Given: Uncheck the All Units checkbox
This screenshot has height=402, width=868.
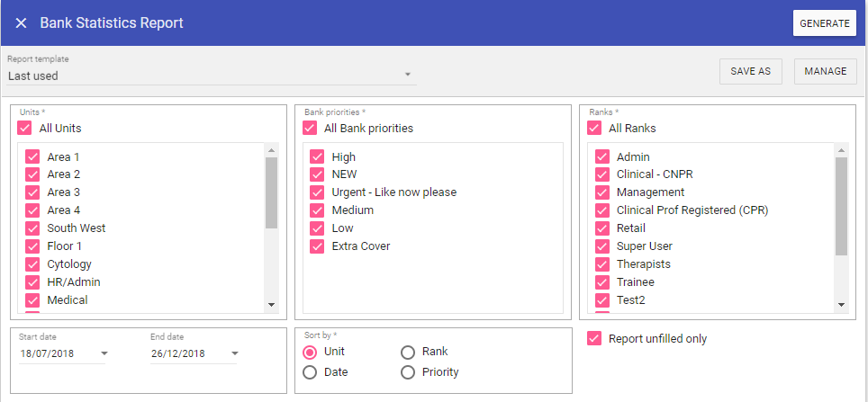Looking at the screenshot, I should (x=25, y=129).
